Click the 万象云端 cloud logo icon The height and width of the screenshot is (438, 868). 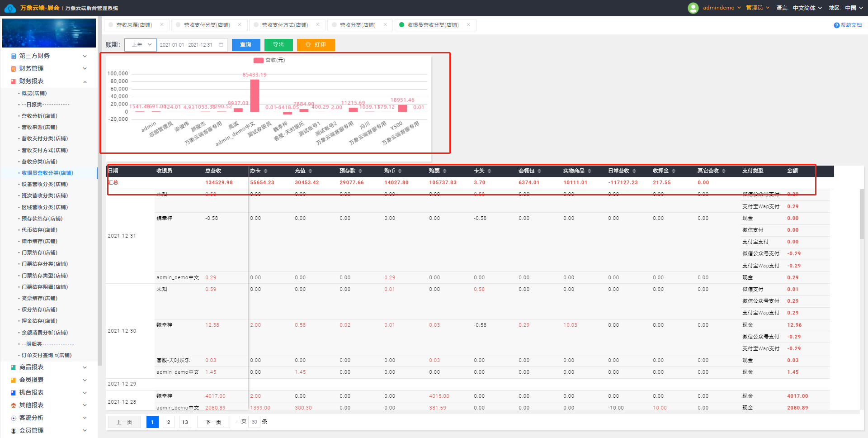(x=10, y=8)
